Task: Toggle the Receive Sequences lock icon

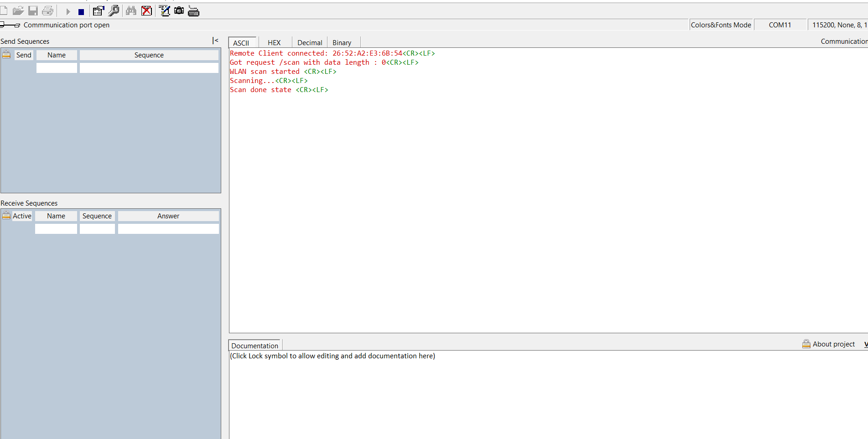Action: pyautogui.click(x=6, y=216)
